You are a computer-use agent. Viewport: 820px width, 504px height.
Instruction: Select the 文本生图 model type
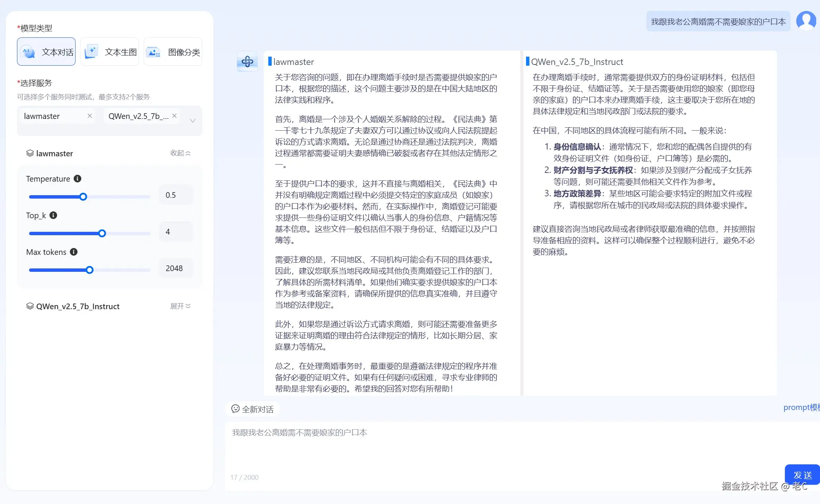tap(110, 52)
